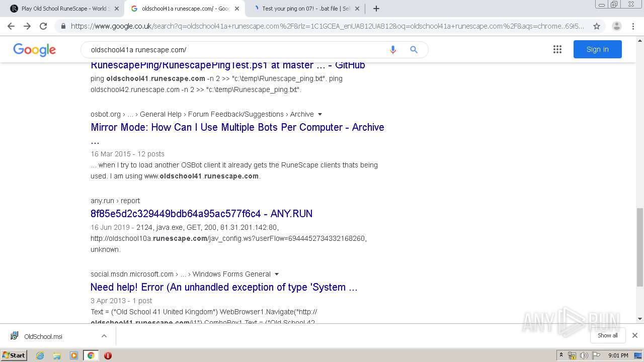Expand the osbot.org result options arrow
This screenshot has height=362, width=644.
click(320, 114)
